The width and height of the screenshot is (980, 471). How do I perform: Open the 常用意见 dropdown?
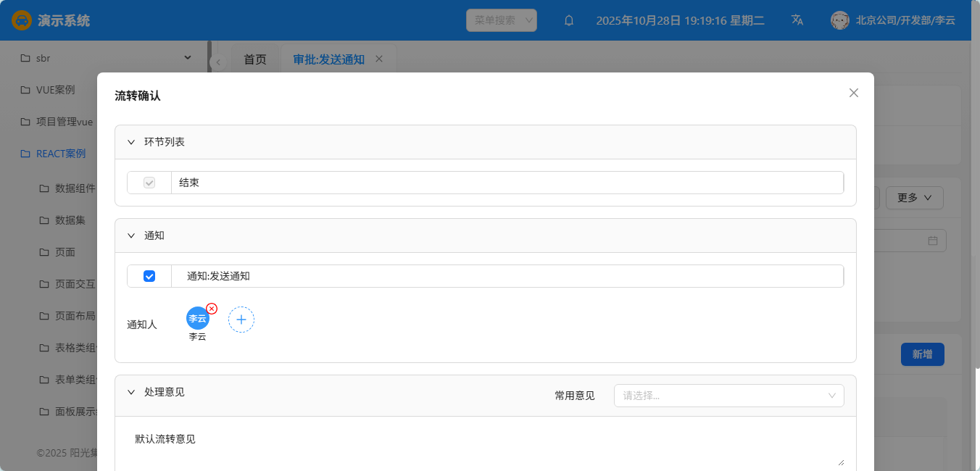728,396
